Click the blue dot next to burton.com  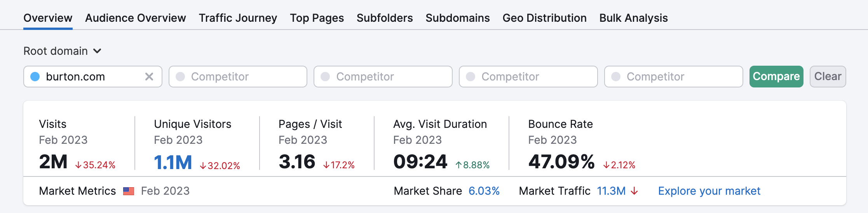pyautogui.click(x=35, y=77)
